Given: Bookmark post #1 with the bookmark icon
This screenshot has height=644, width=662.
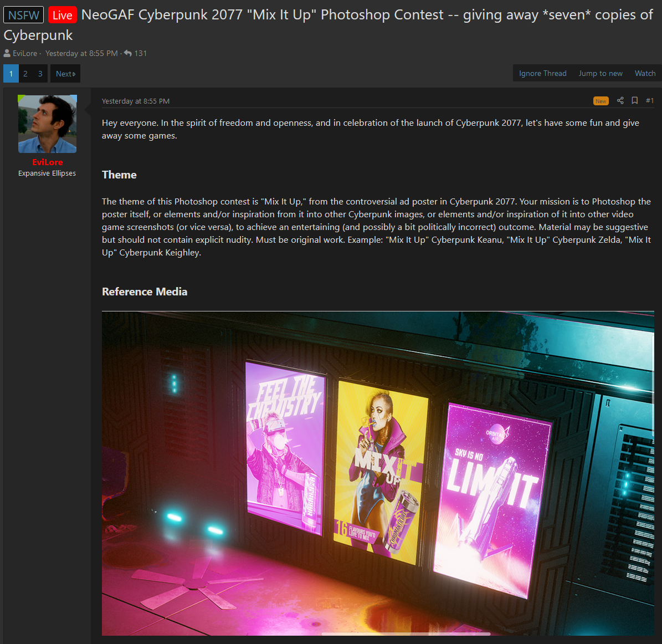Looking at the screenshot, I should pos(634,100).
